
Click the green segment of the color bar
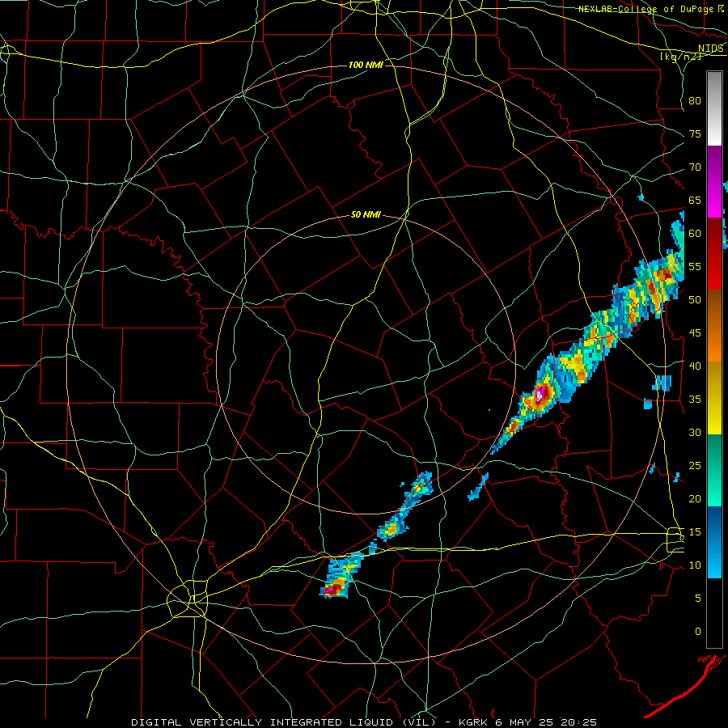click(x=714, y=470)
